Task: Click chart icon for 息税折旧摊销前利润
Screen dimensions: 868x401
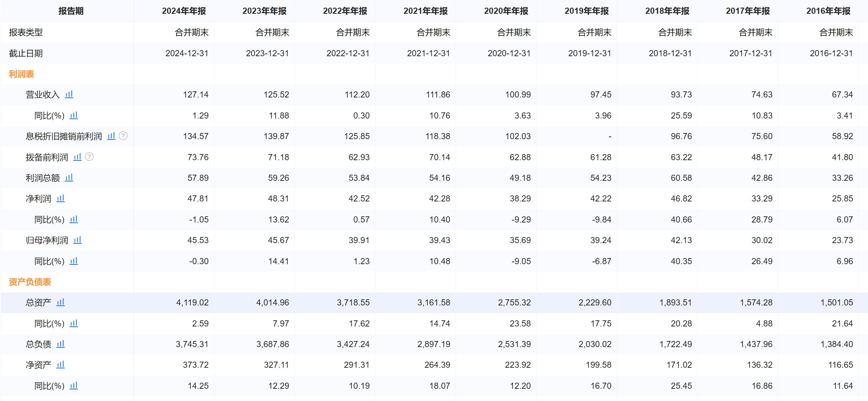Action: tap(111, 136)
